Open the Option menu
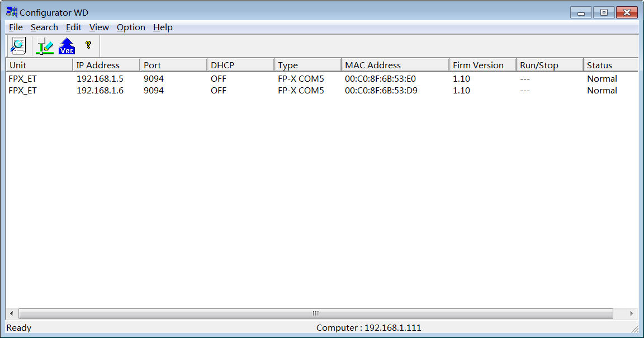Image resolution: width=644 pixels, height=338 pixels. [x=131, y=27]
